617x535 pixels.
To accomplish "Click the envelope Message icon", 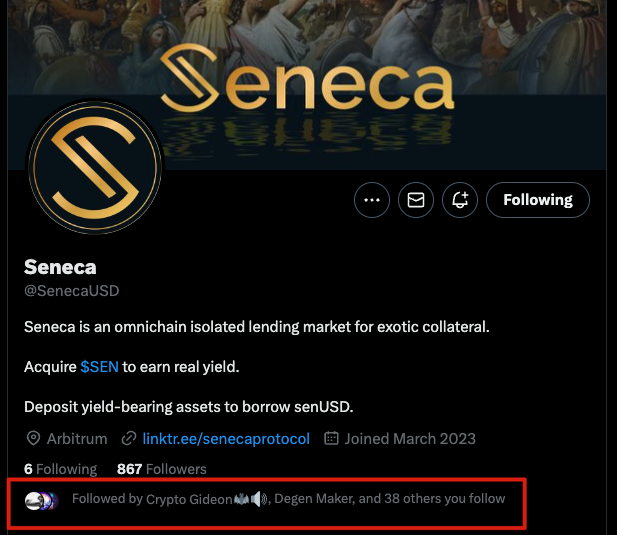I will coord(416,200).
